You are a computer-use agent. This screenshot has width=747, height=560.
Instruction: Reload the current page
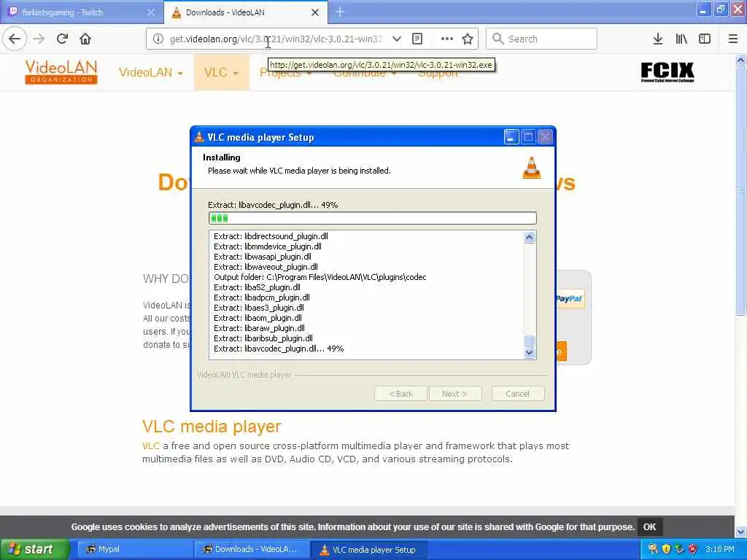(x=63, y=39)
